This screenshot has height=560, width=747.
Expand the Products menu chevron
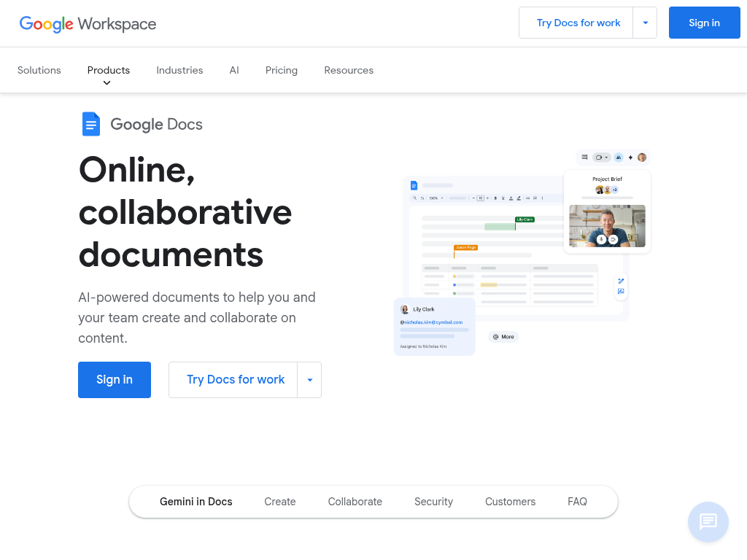pyautogui.click(x=107, y=83)
